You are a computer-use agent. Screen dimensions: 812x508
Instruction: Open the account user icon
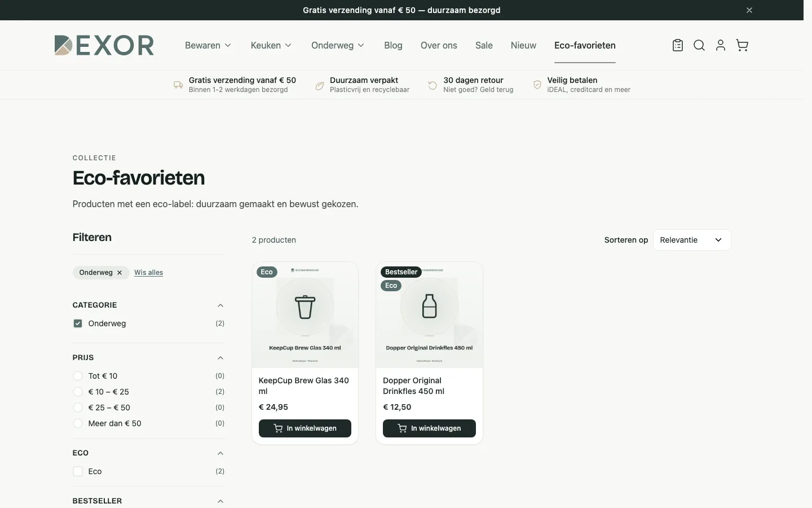[x=721, y=45]
